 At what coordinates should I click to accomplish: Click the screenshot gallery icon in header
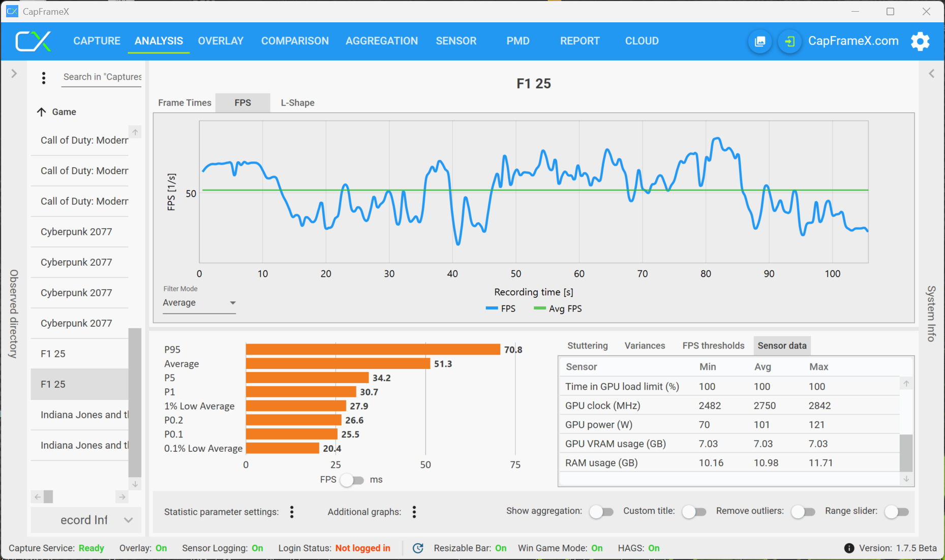point(760,41)
